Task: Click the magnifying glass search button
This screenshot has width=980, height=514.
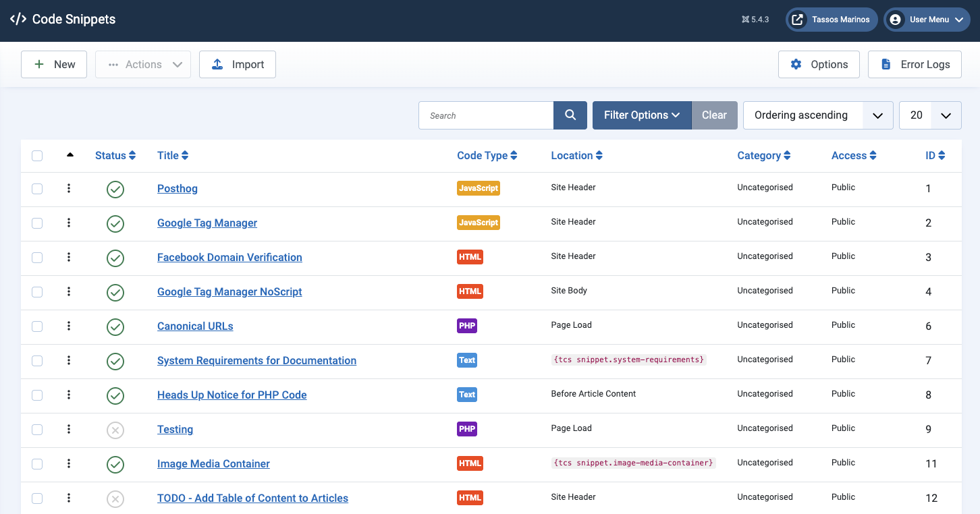Action: click(570, 115)
